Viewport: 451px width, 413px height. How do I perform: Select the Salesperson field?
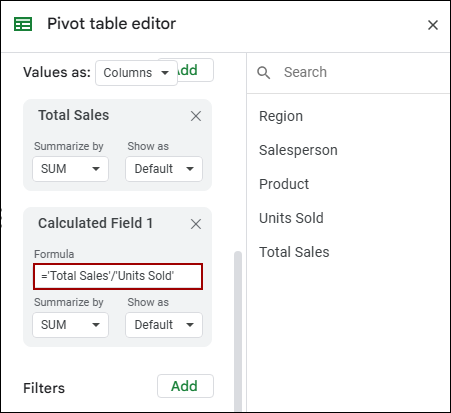coord(298,150)
